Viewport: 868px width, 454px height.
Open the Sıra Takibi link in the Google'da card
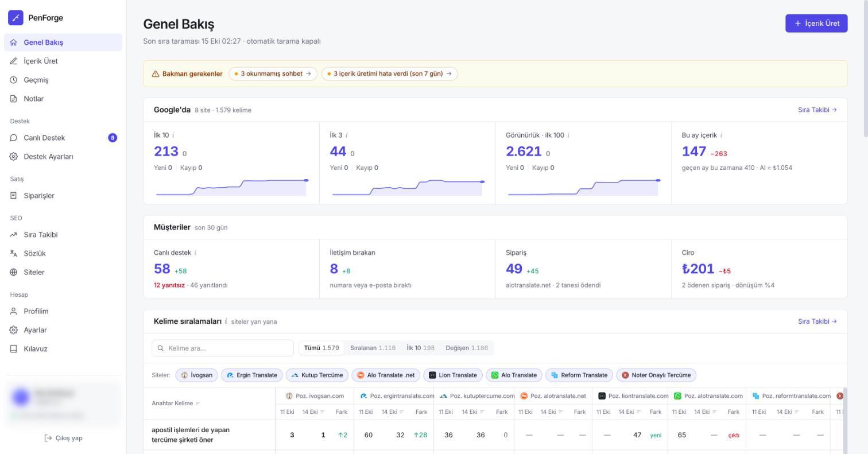point(817,110)
